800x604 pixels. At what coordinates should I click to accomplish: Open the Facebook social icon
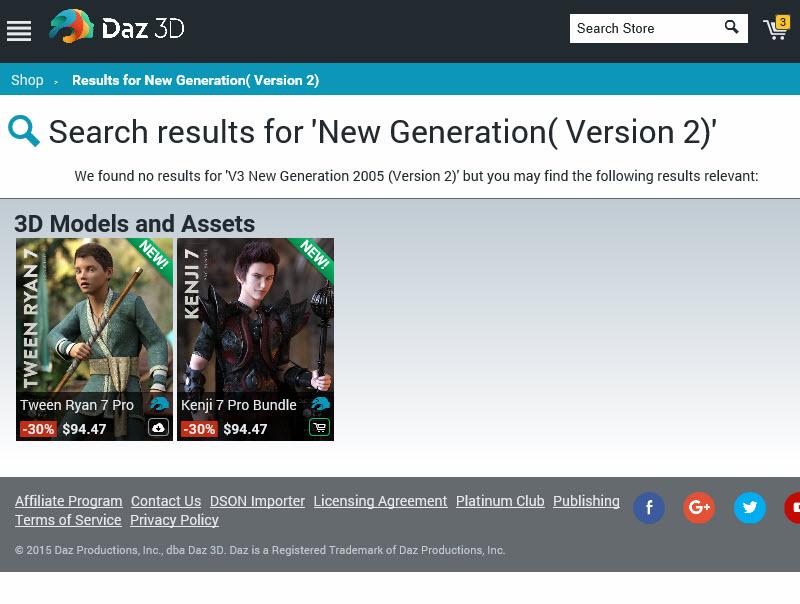(648, 508)
